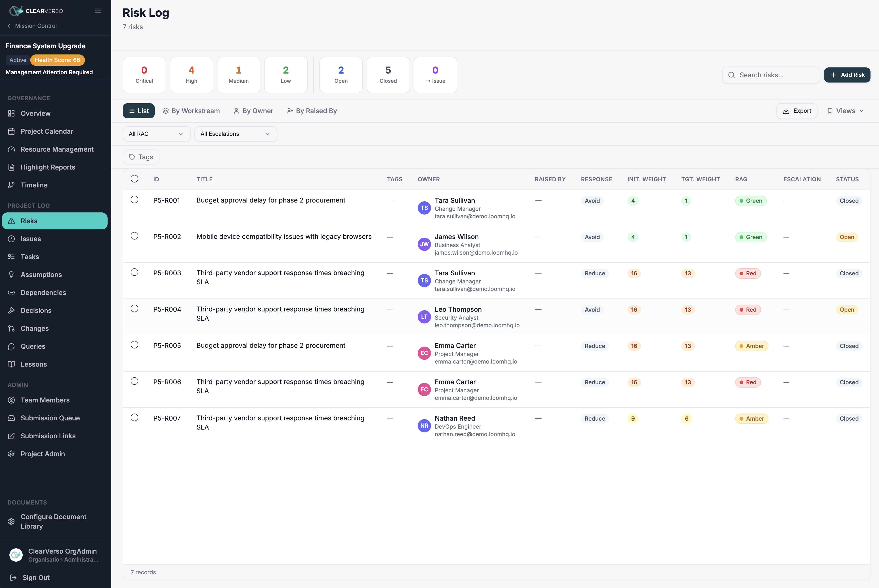Open risk titled Mobile device compatibility issues
879x588 pixels.
pos(284,237)
